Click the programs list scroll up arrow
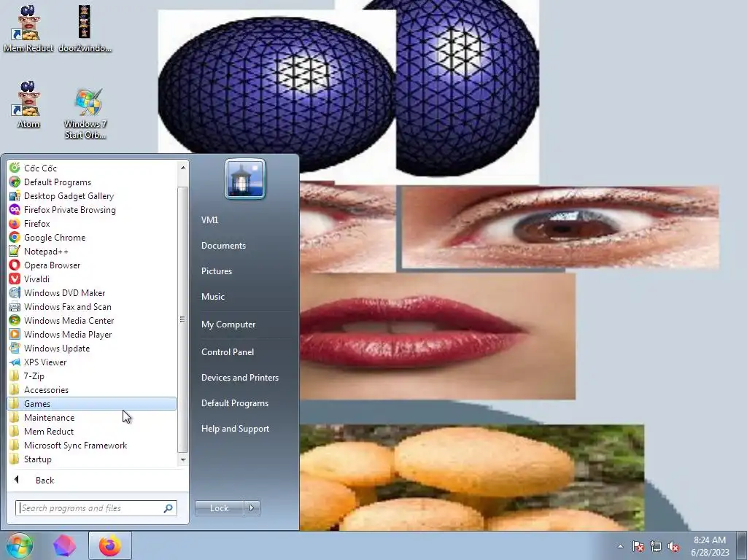This screenshot has height=560, width=747. coord(182,167)
